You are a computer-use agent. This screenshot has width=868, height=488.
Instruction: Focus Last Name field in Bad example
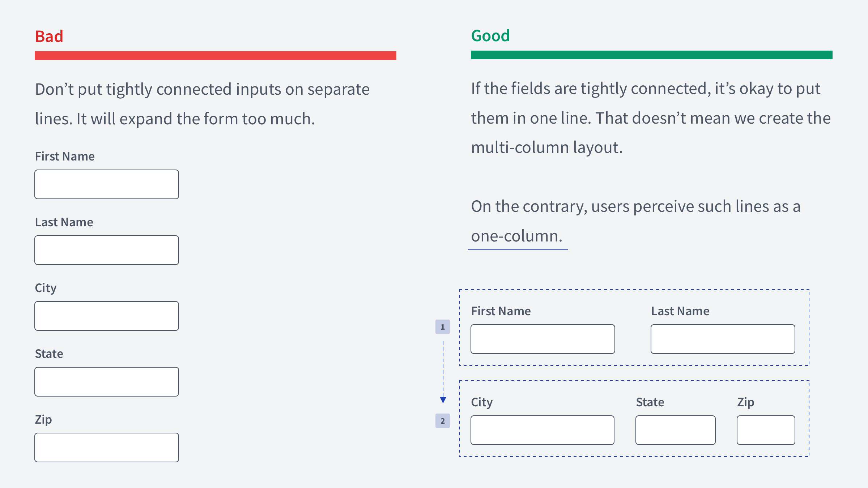click(x=107, y=250)
